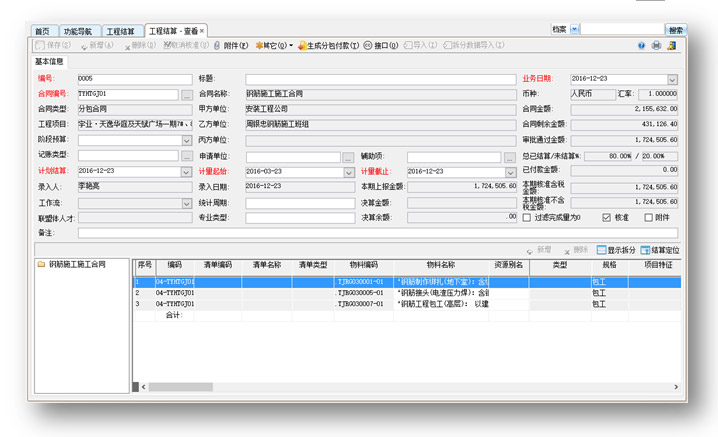Click the 合计 totals row label
This screenshot has width=718, height=437.
coord(174,315)
